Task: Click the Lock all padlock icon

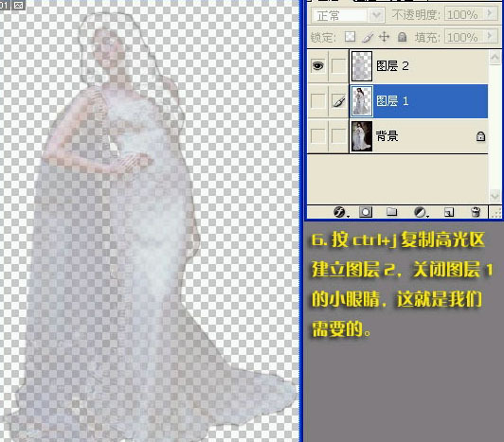Action: tap(402, 37)
